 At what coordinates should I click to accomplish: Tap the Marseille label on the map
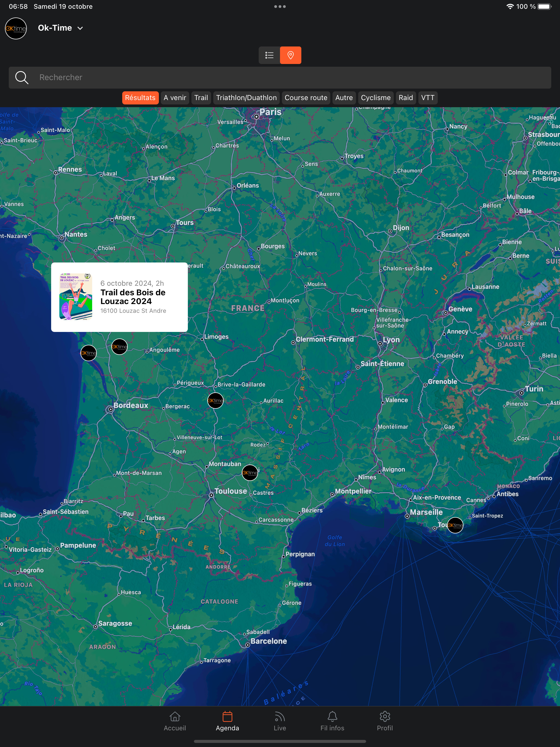[x=426, y=513]
